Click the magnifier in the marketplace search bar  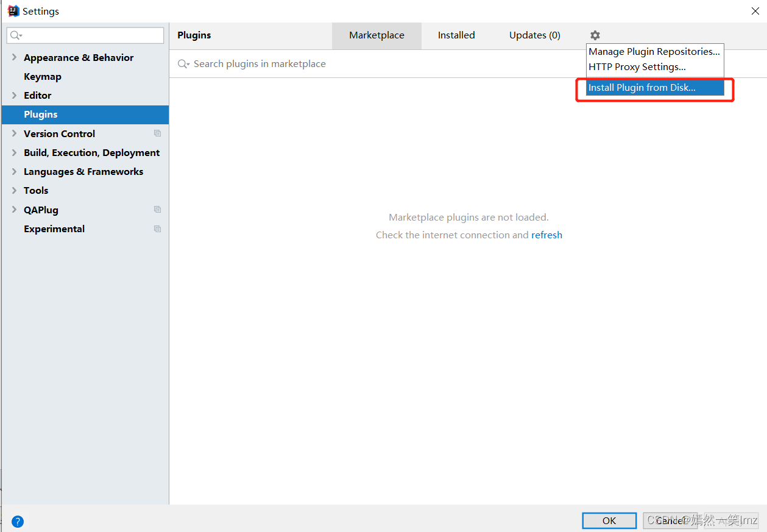click(183, 63)
